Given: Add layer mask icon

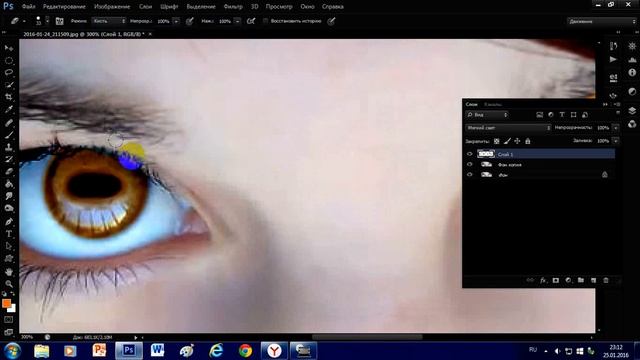Looking at the screenshot, I should pos(556,280).
